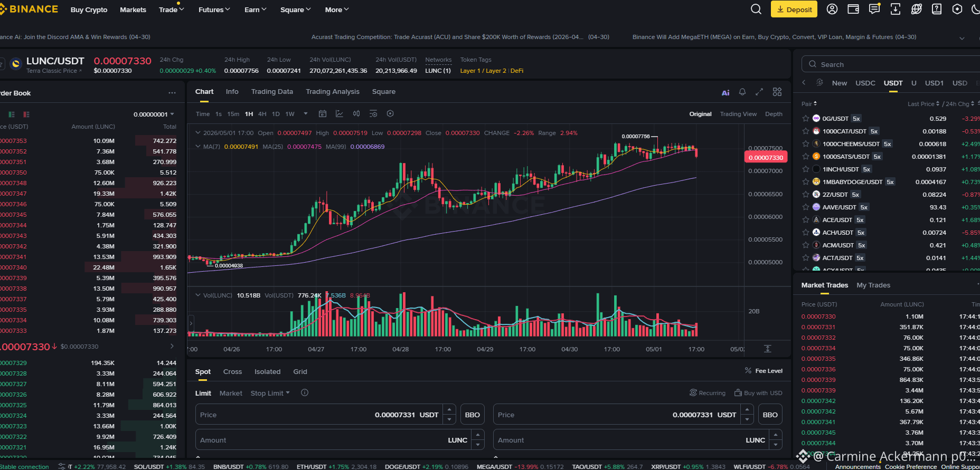Open the Recurring buy link

708,393
